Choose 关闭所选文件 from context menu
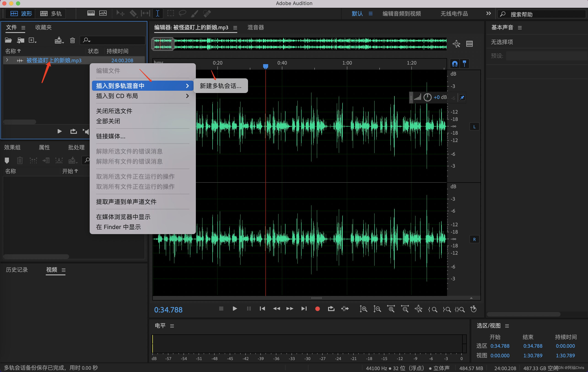Viewport: 588px width, 372px height. click(114, 111)
